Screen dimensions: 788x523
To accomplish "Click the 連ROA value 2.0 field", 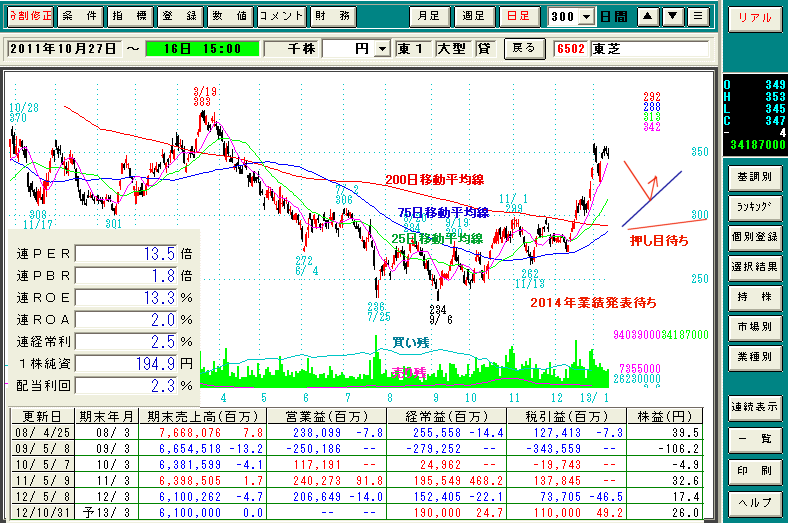I will pyautogui.click(x=127, y=320).
